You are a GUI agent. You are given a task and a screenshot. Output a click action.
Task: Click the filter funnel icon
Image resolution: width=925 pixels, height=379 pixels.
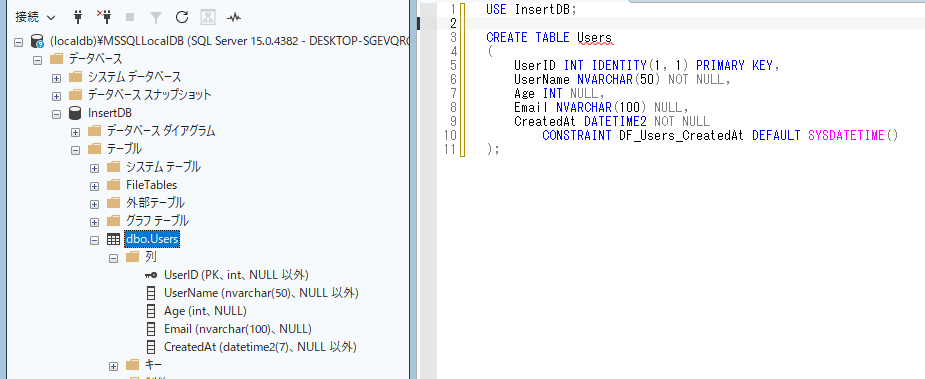point(155,18)
